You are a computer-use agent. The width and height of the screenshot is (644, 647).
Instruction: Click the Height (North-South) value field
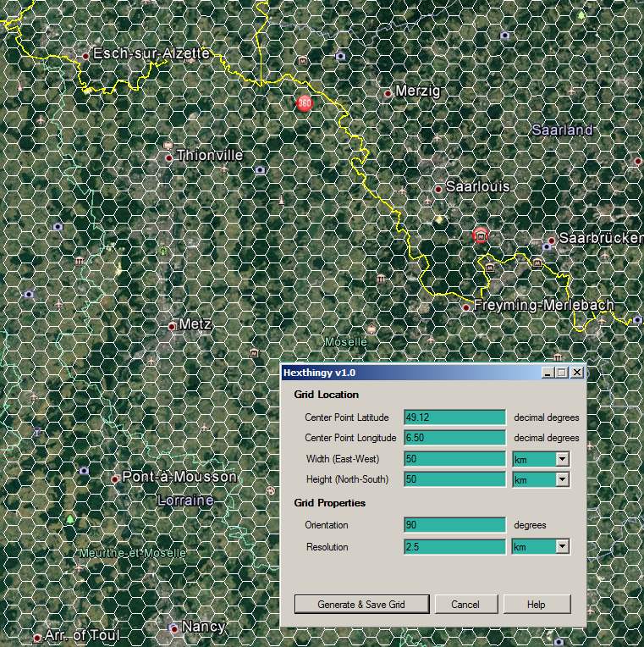pyautogui.click(x=454, y=479)
